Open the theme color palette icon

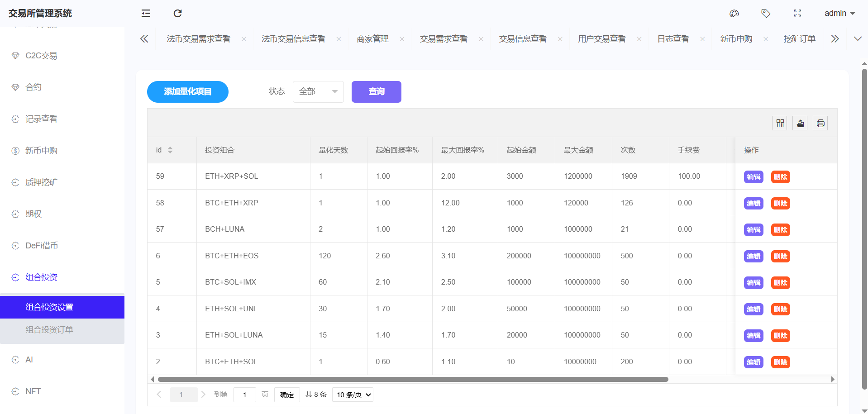pyautogui.click(x=734, y=14)
